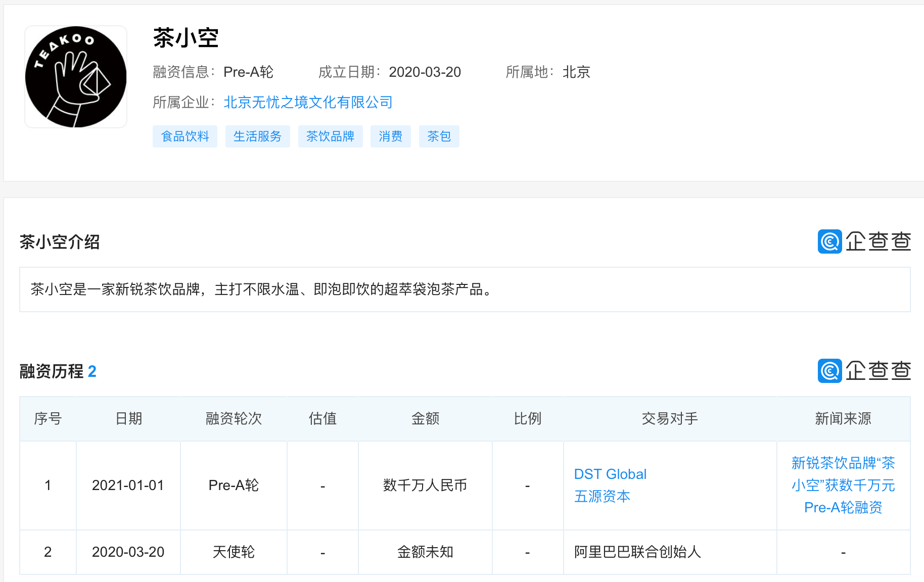Click the 日期 column header
This screenshot has width=924, height=582.
(x=128, y=419)
